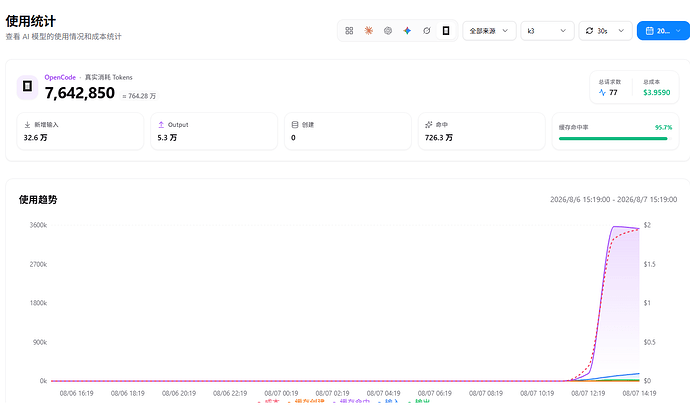Screen dimensions: 690x408
Task: Open the 30s auto-refresh interval dropdown
Action: pyautogui.click(x=605, y=31)
